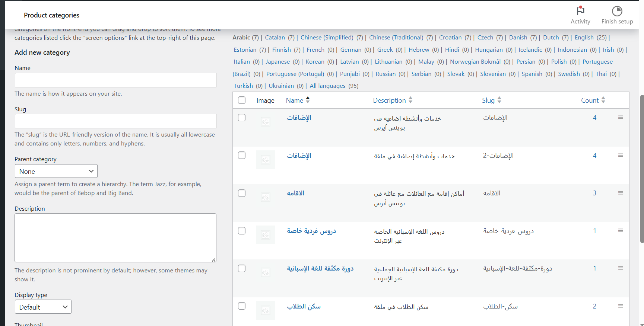The image size is (644, 326).
Task: Open the Activity flag icon
Action: [x=580, y=11]
